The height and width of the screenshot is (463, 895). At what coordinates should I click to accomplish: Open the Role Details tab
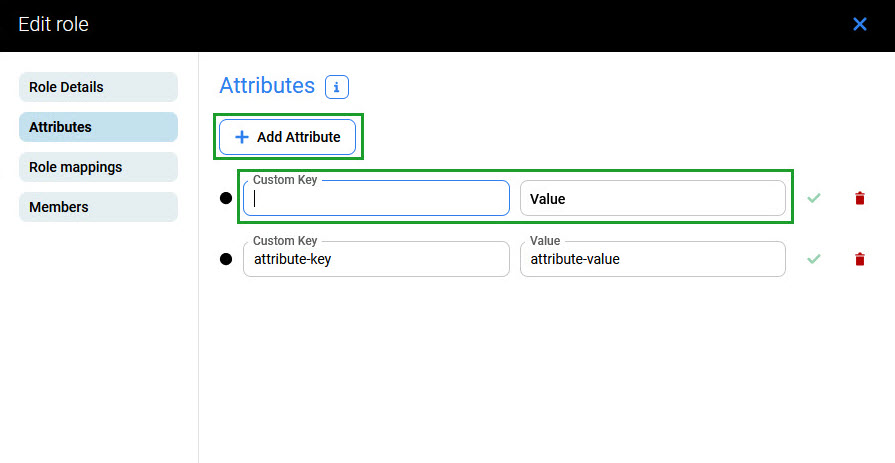[98, 87]
